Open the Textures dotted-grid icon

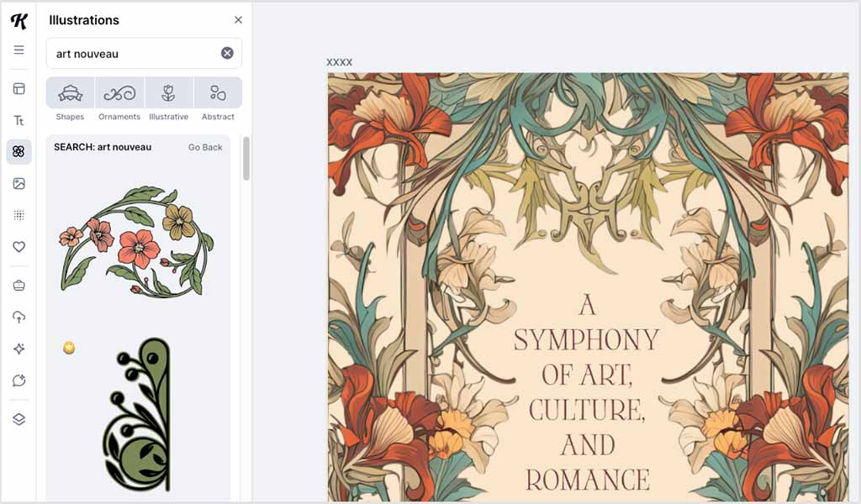point(18,216)
